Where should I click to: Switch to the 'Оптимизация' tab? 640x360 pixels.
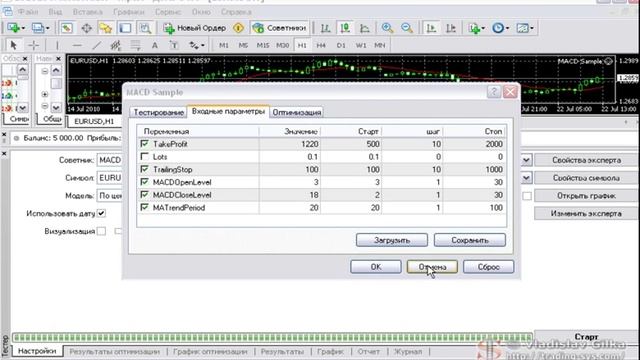297,112
